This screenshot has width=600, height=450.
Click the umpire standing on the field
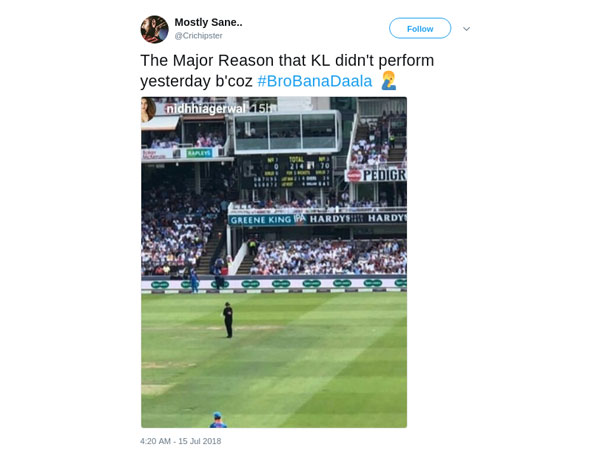point(228,320)
